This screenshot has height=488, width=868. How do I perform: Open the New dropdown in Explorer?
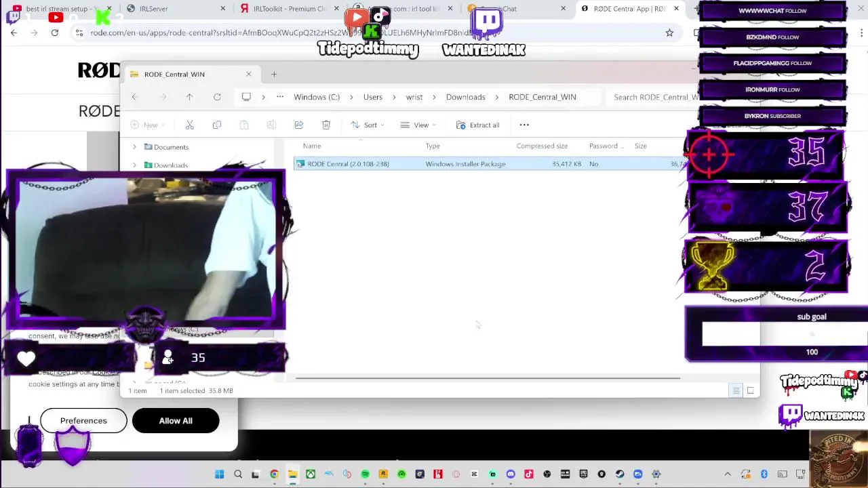(148, 125)
